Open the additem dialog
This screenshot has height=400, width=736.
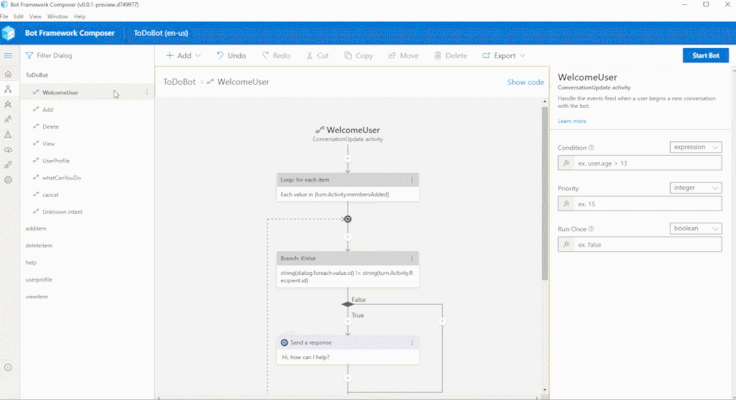(x=36, y=229)
